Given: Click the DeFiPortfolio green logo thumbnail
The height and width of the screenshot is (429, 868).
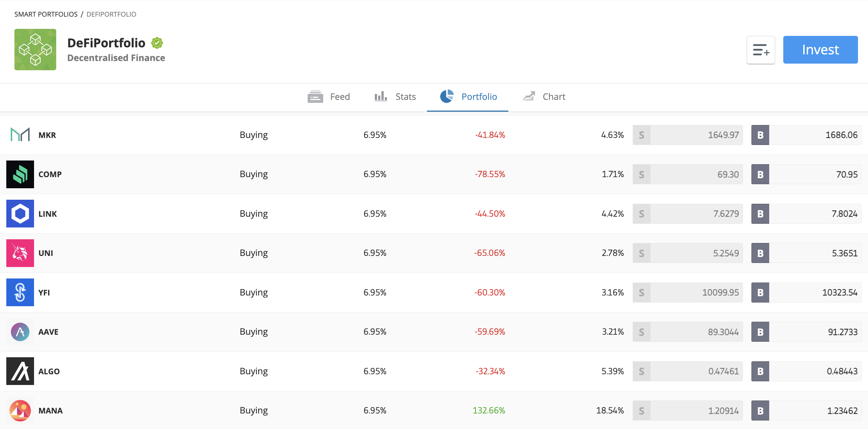Looking at the screenshot, I should tap(35, 50).
